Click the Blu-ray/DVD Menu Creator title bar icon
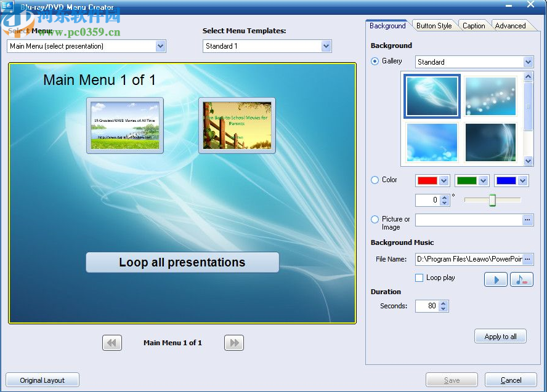Image resolution: width=547 pixels, height=392 pixels. [x=6, y=7]
